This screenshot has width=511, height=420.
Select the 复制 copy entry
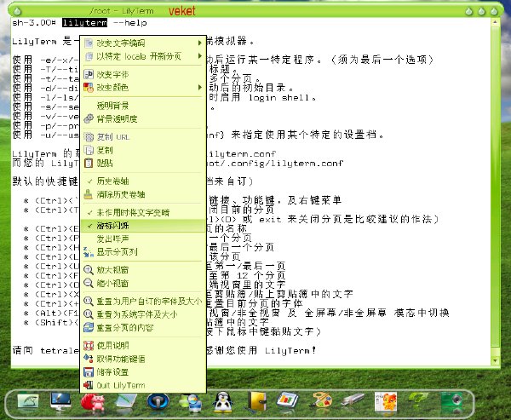(143, 150)
